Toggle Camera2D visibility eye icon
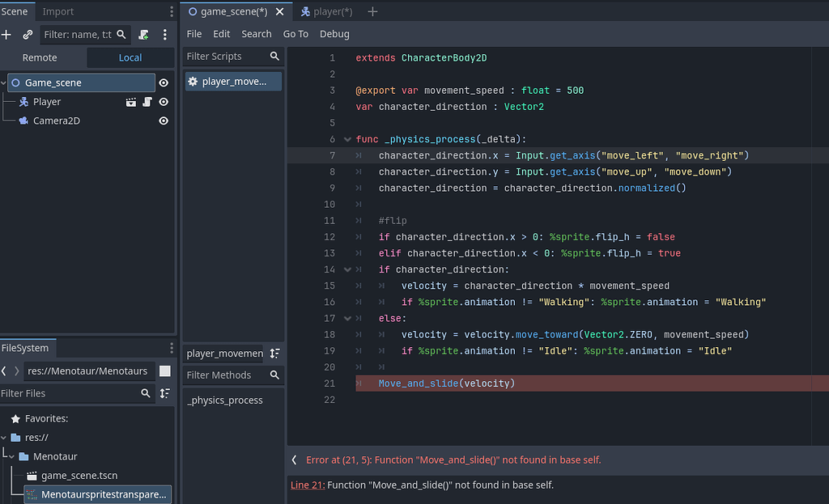The image size is (829, 504). [164, 119]
